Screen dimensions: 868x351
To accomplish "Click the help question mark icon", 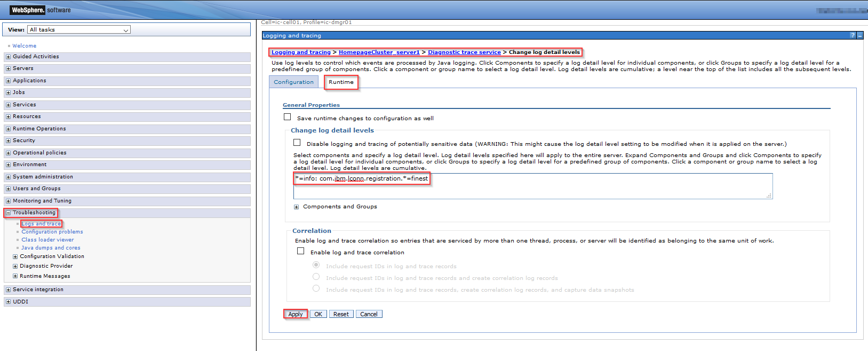I will 853,35.
